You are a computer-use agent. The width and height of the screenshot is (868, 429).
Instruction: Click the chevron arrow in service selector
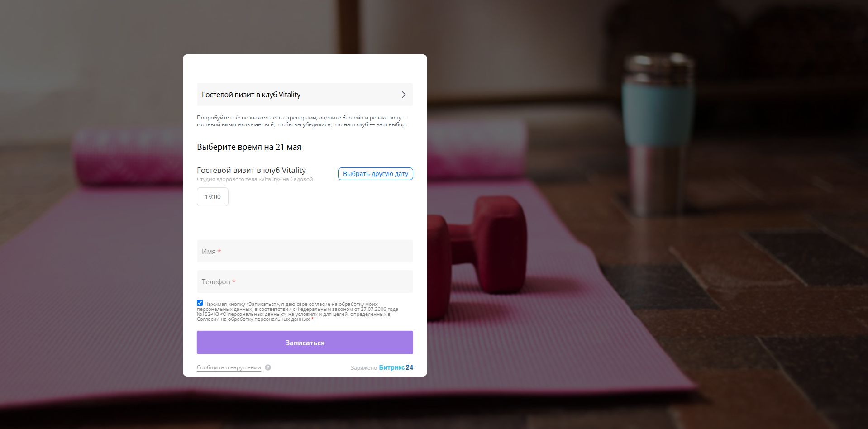coord(403,95)
